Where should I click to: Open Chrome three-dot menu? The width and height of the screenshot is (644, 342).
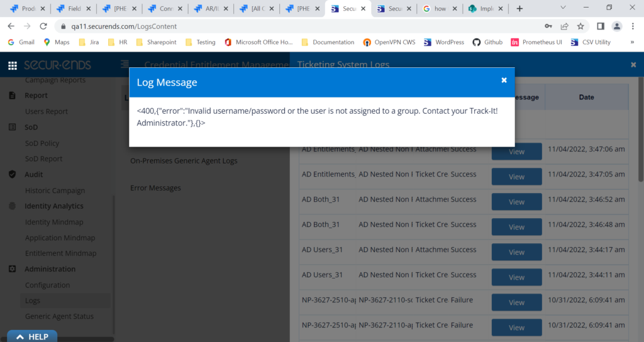pos(633,26)
